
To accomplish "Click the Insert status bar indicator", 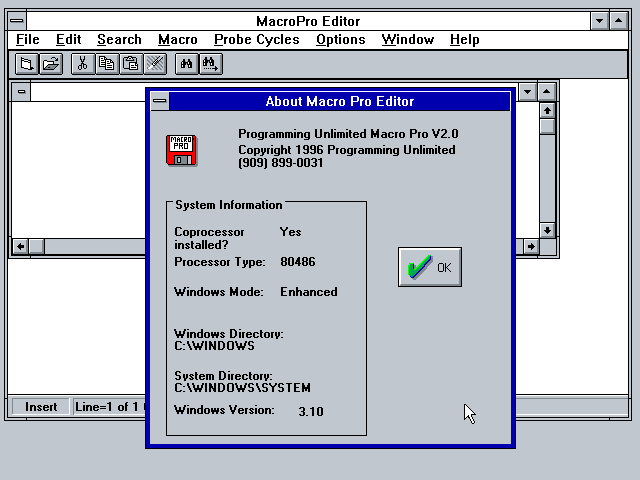I will 41,407.
